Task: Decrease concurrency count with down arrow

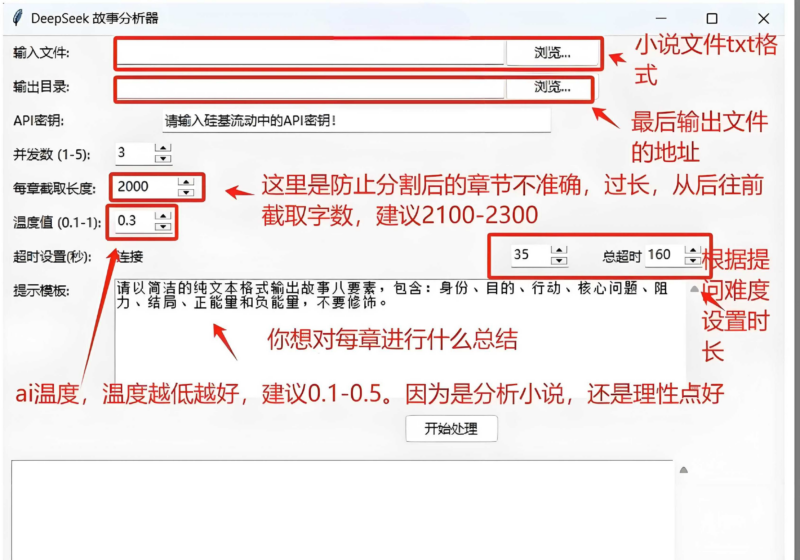Action: [x=163, y=158]
